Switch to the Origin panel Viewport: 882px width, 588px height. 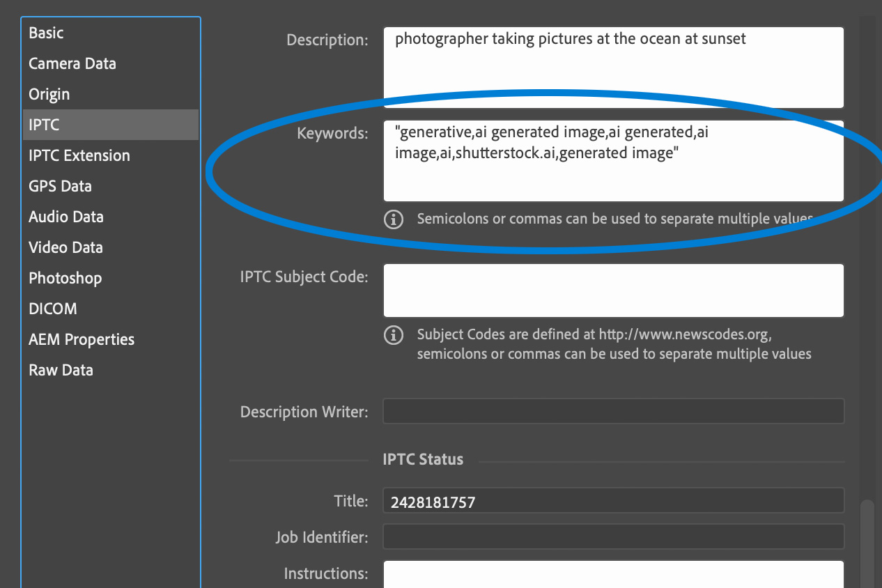pos(49,94)
